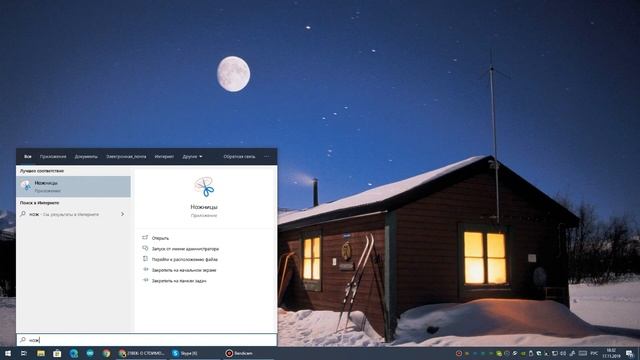This screenshot has width=640, height=360.
Task: Click the search text box containing нож
Action: 147,340
